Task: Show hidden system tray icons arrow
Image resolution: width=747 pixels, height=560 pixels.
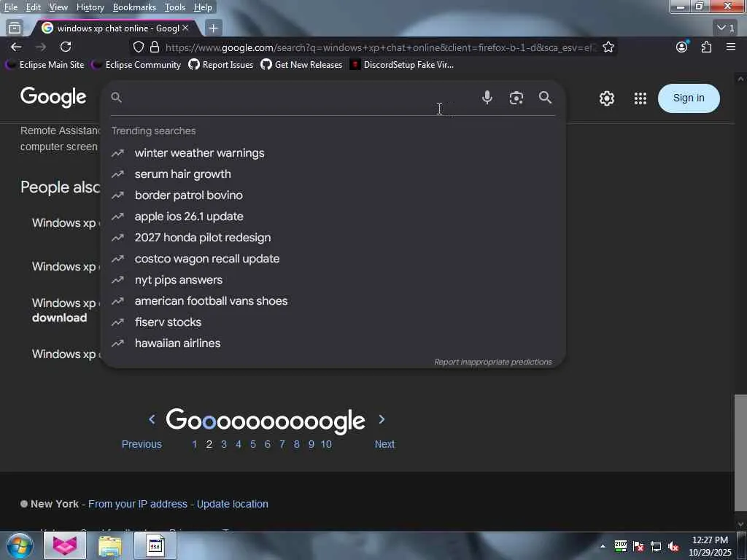Action: coord(603,545)
